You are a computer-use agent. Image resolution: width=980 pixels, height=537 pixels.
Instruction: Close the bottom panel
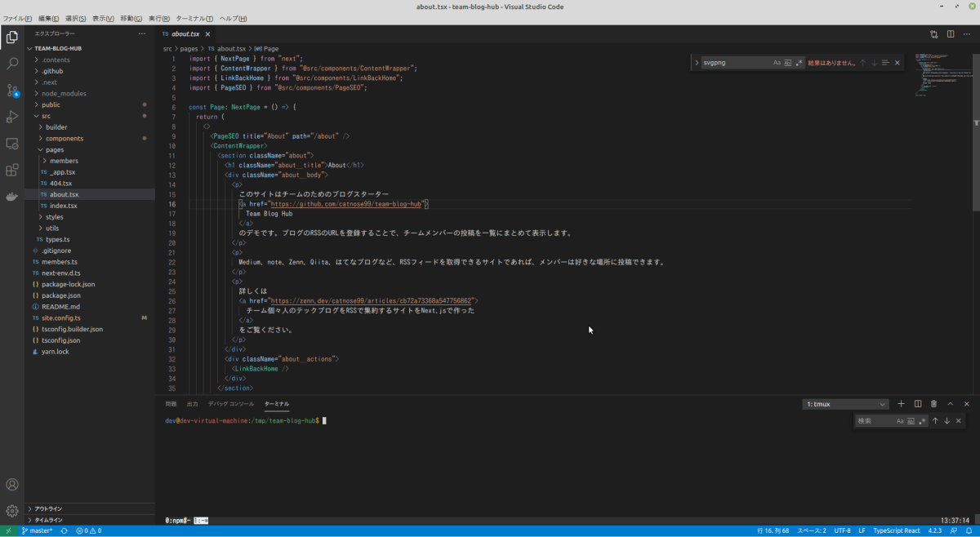(967, 404)
